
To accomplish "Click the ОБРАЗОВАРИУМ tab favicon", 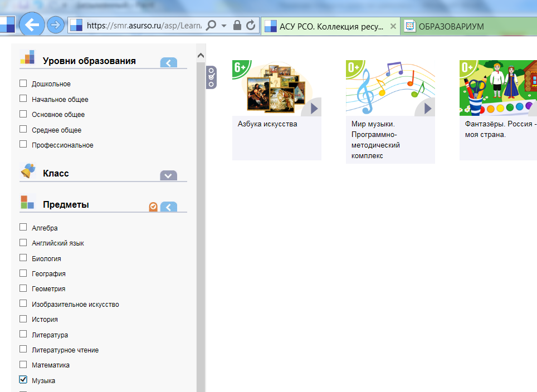I will 409,26.
